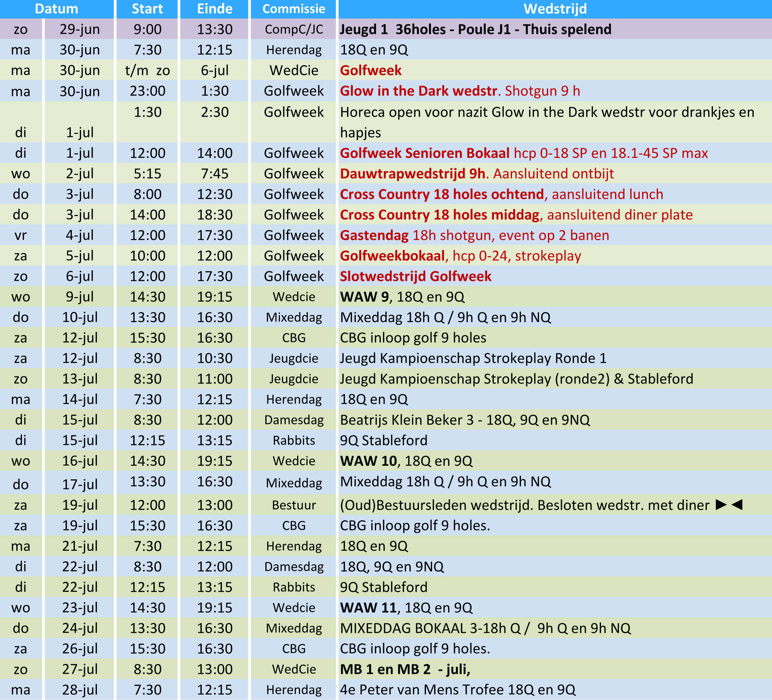Click the Datum column header

pyautogui.click(x=57, y=8)
